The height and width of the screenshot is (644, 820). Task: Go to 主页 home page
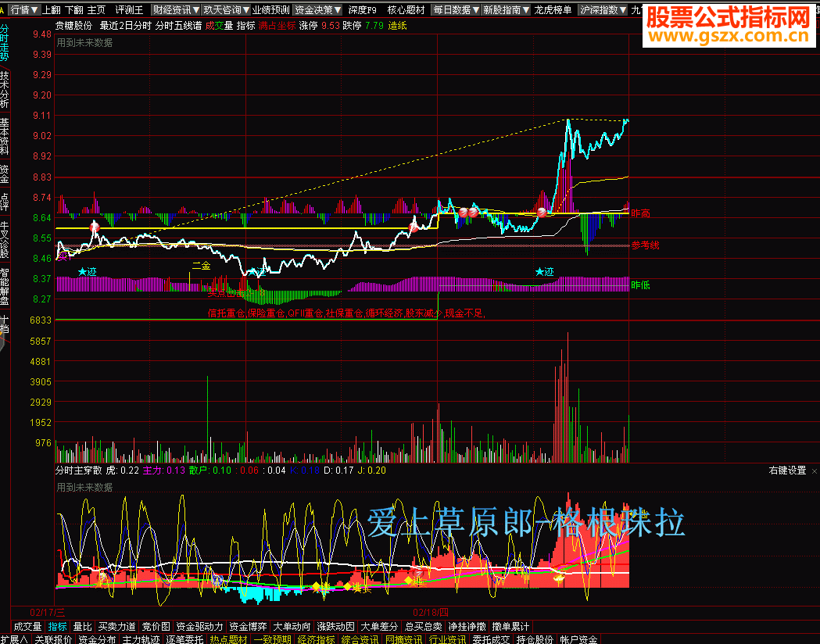(x=96, y=10)
